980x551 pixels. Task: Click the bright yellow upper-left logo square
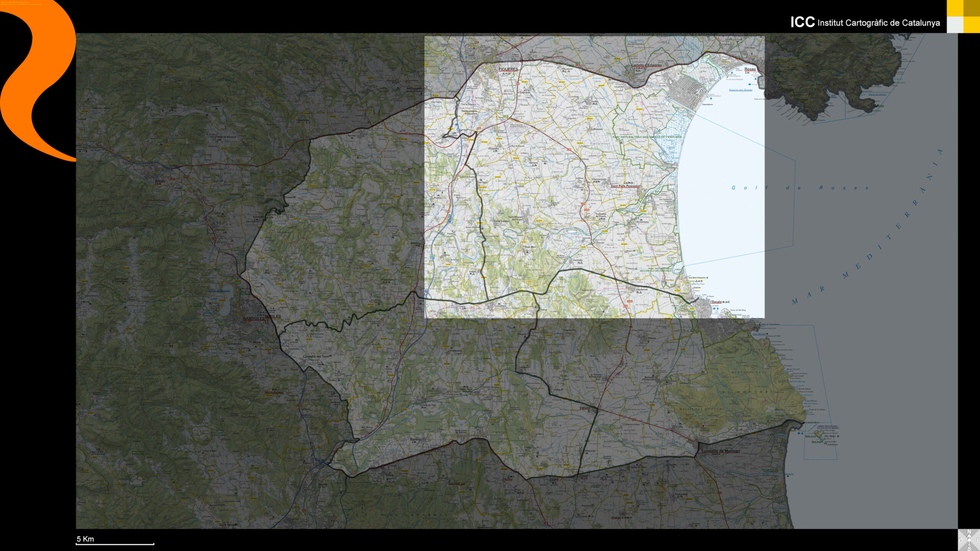coord(955,8)
